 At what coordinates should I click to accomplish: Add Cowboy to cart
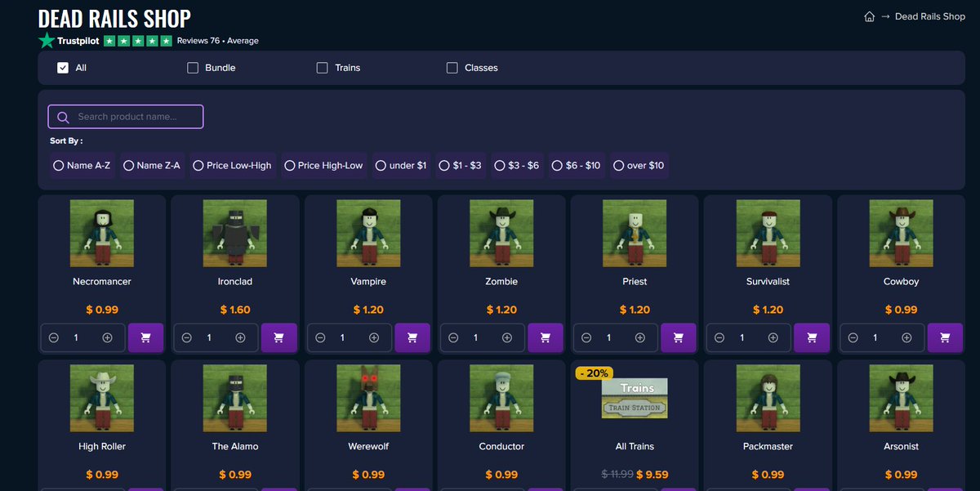[x=945, y=337]
